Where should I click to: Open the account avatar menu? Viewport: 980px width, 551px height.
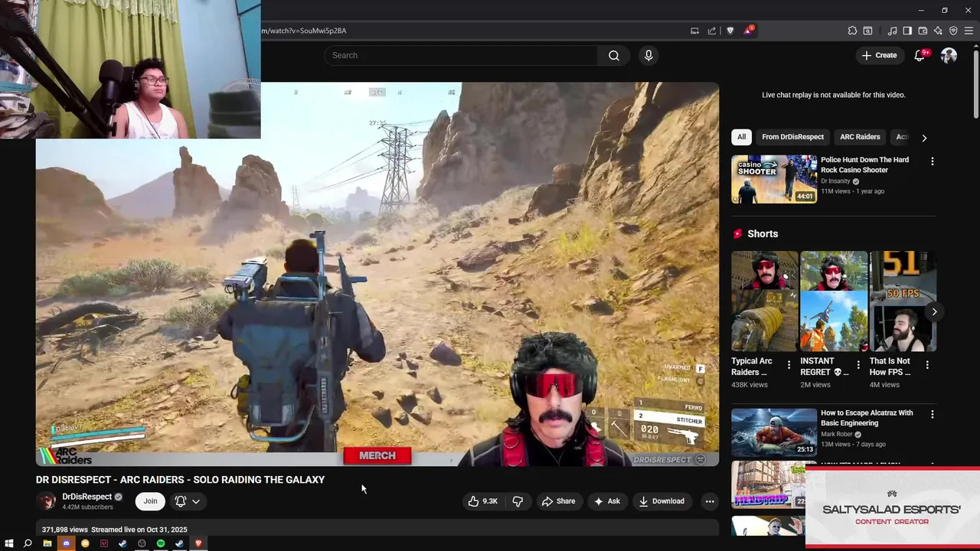click(x=949, y=55)
